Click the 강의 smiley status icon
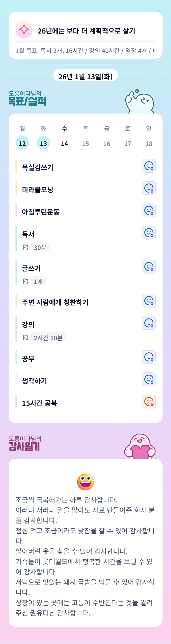 pos(149,323)
